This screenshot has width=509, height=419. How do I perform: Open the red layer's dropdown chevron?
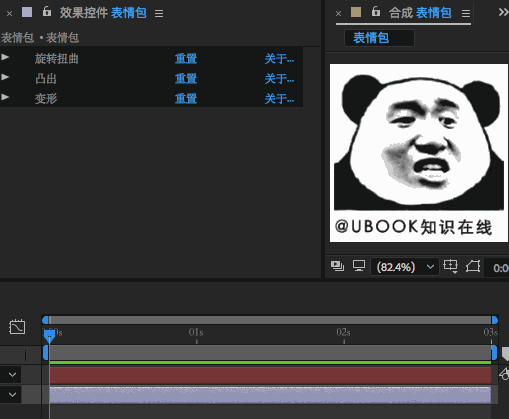pos(12,375)
